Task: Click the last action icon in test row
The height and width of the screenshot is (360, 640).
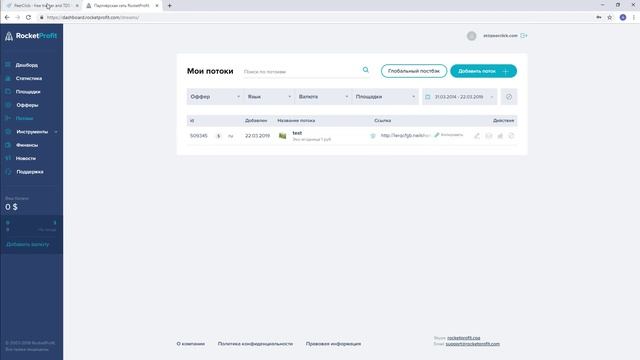Action: click(x=511, y=136)
